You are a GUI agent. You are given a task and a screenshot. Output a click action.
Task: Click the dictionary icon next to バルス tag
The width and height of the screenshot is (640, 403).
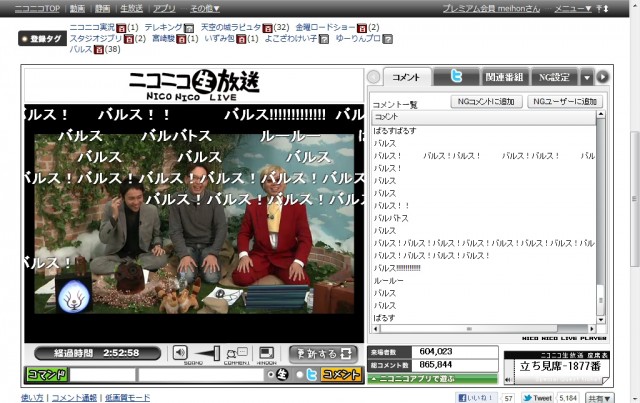[x=98, y=50]
